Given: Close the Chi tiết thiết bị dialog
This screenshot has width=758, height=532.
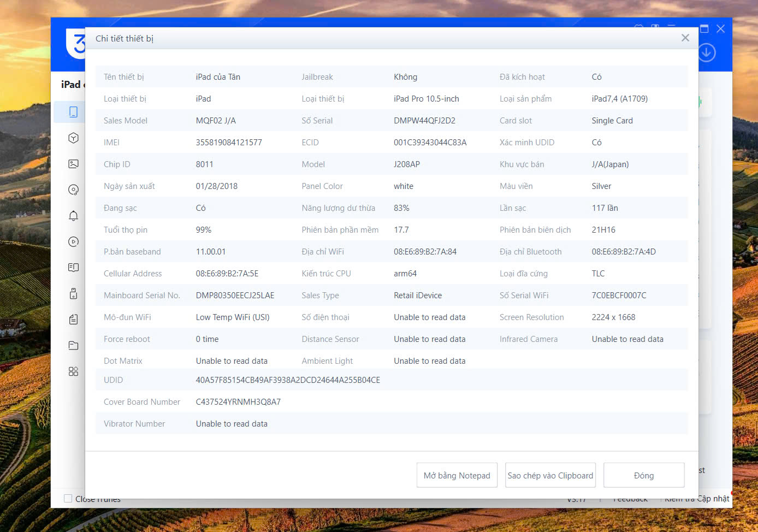Looking at the screenshot, I should [685, 38].
